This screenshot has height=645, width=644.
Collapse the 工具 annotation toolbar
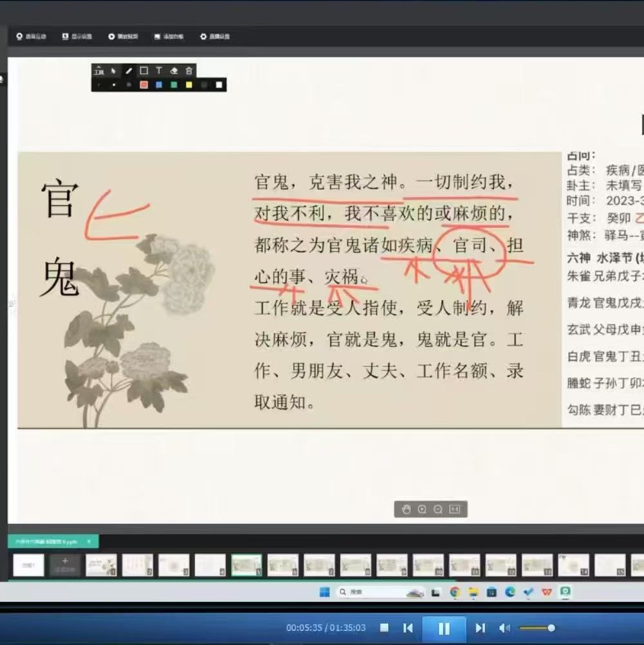click(99, 71)
